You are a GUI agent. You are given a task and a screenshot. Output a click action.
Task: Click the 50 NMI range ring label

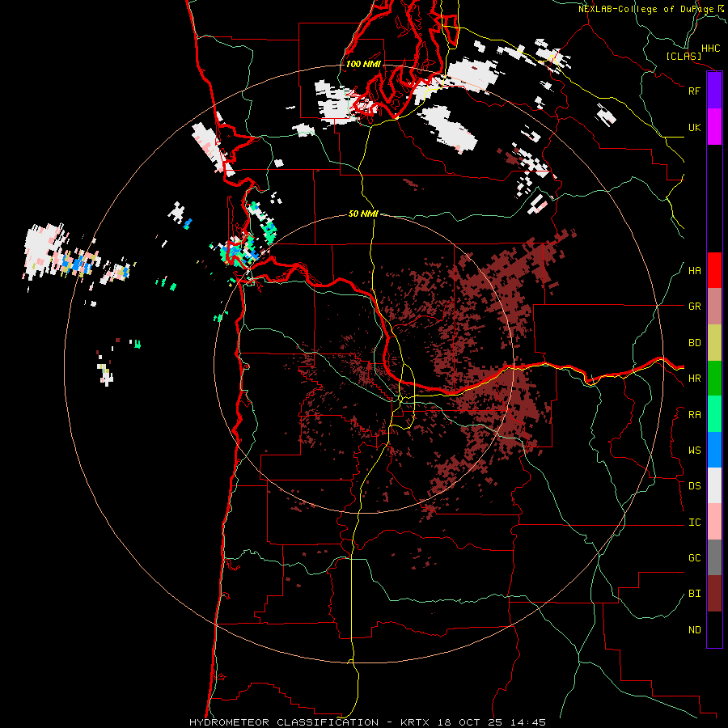pos(363,214)
